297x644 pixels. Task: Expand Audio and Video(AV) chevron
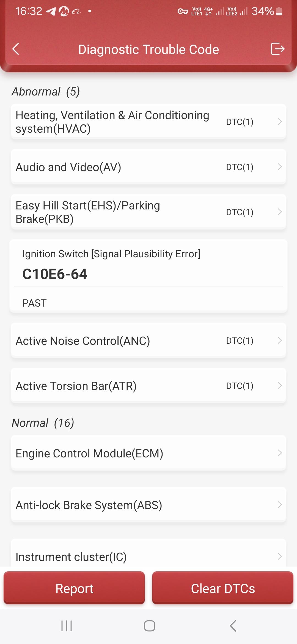tap(280, 167)
